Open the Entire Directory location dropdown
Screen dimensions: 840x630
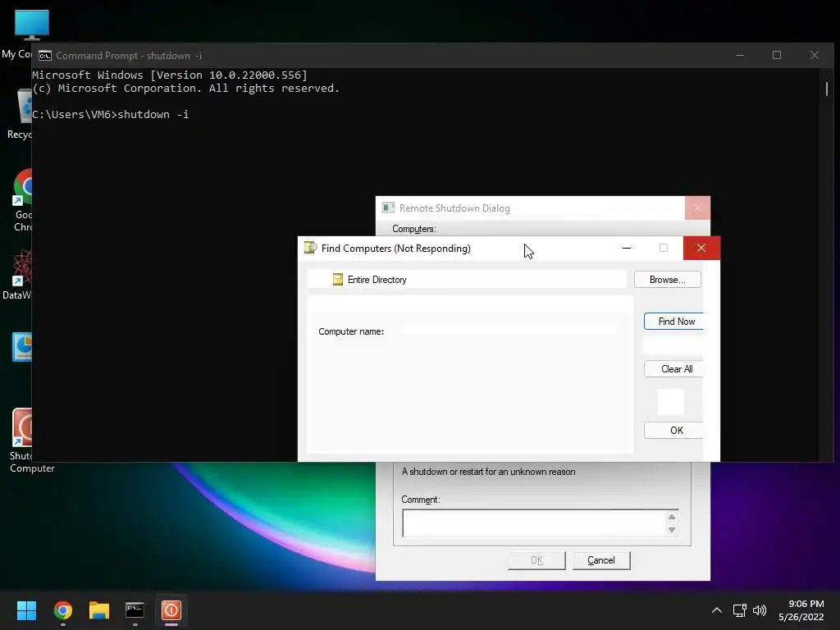point(467,280)
